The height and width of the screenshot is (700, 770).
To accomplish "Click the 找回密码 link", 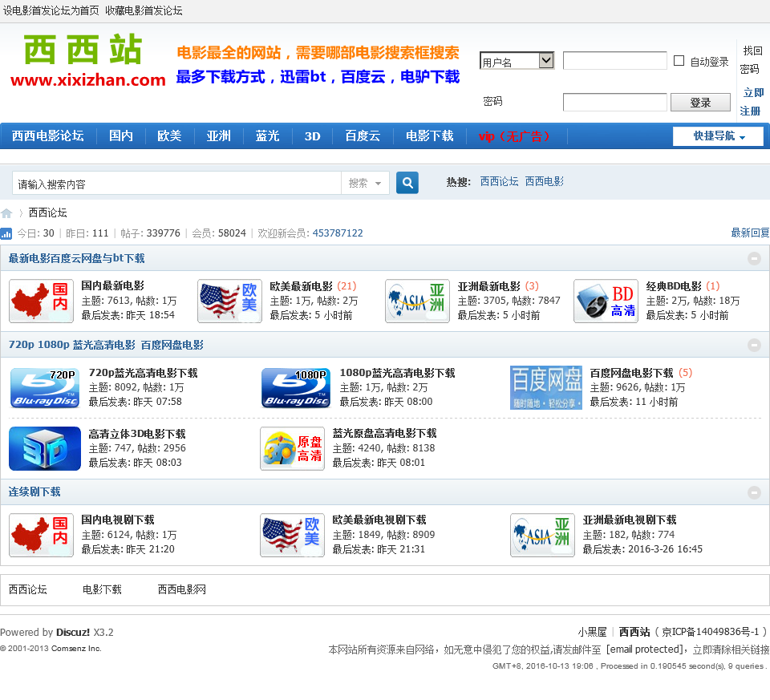I will pos(752,60).
